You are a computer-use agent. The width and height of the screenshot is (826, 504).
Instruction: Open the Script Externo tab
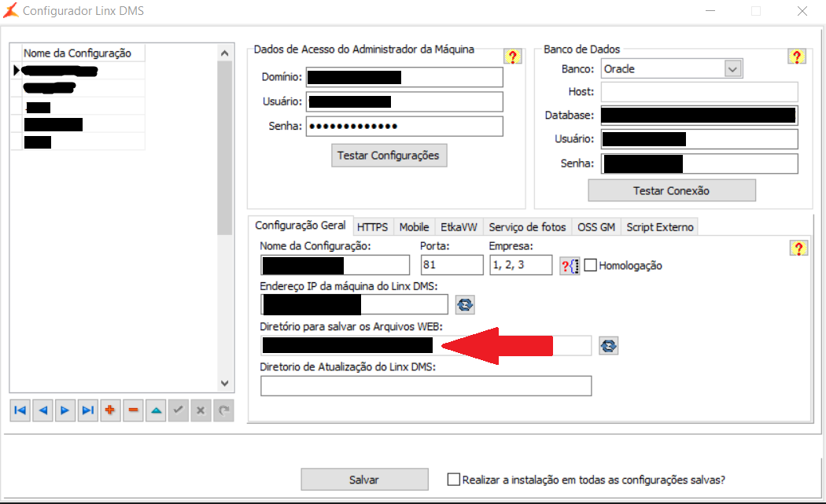click(660, 227)
